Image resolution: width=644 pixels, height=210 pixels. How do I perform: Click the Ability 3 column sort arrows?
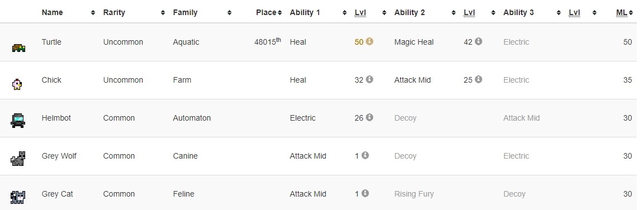558,13
